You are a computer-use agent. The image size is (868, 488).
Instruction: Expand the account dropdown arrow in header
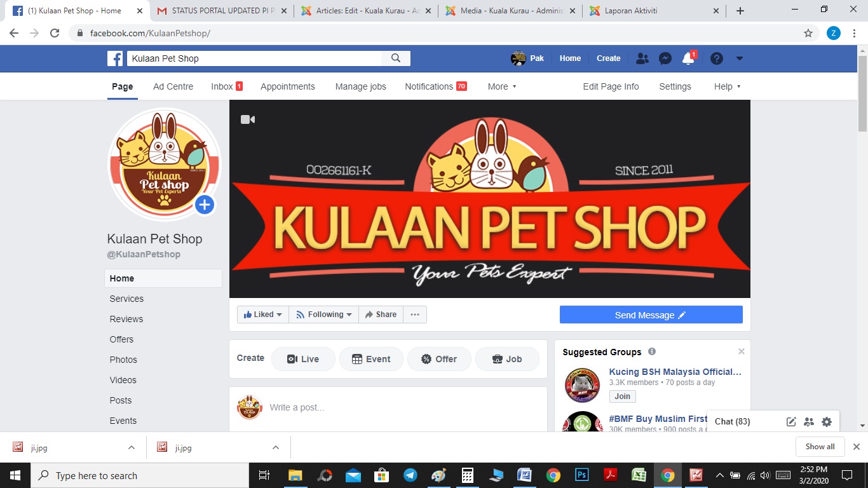(740, 58)
